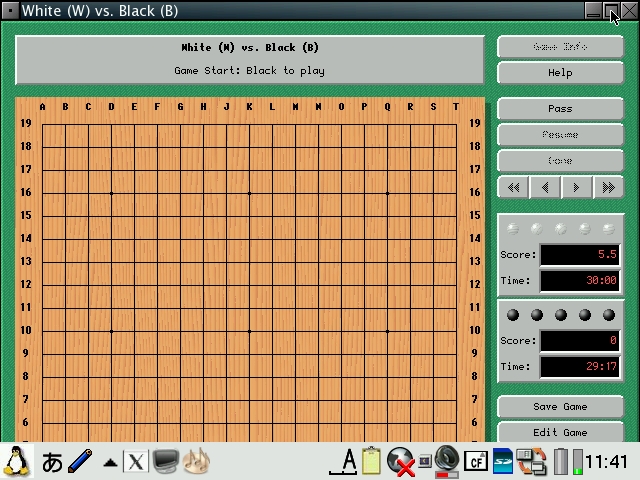Place a stone on the Q16 star point

click(388, 193)
